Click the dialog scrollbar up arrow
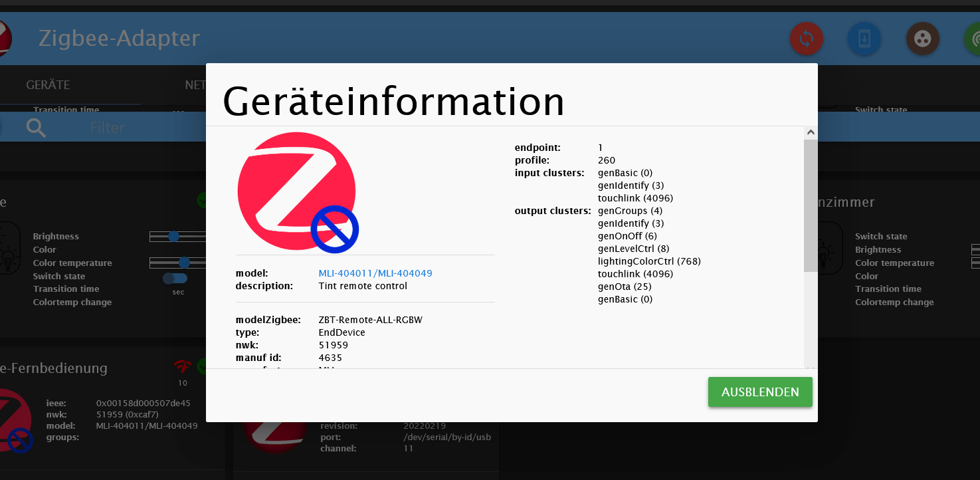This screenshot has height=480, width=980. (x=811, y=133)
